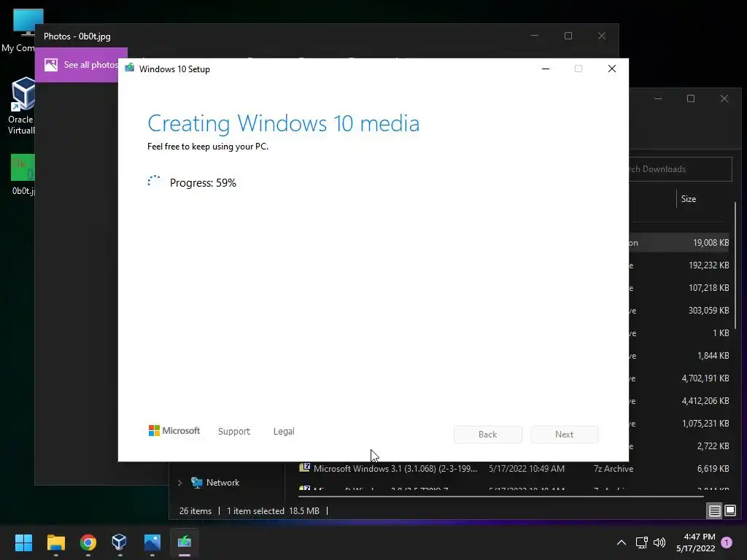Click the 5/17/2022 10:49 AM date cell

click(x=527, y=469)
